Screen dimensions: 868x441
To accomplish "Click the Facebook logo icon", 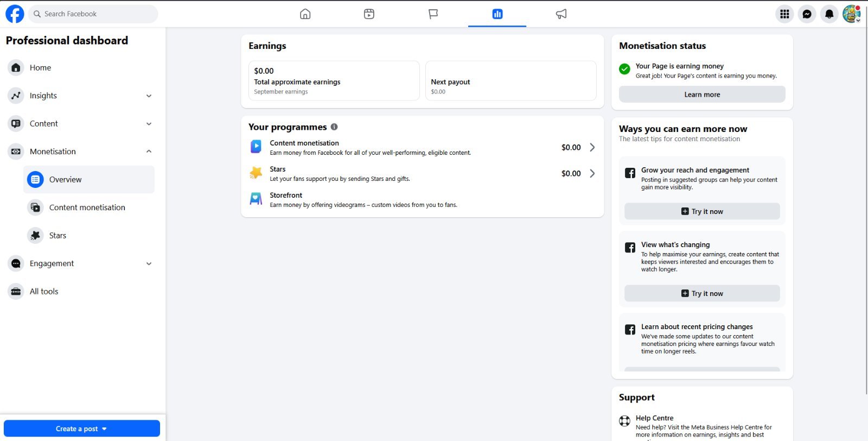I will [15, 14].
